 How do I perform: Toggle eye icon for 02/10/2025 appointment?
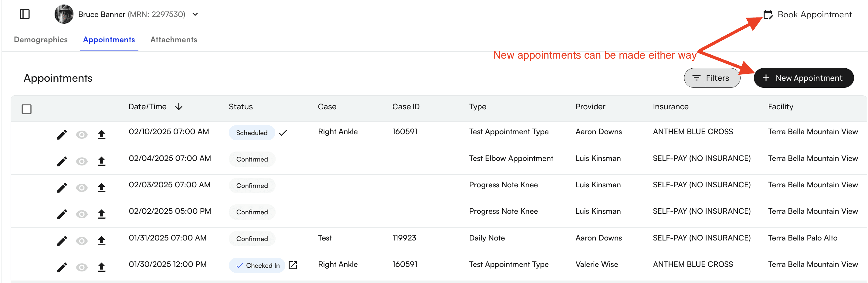[82, 135]
